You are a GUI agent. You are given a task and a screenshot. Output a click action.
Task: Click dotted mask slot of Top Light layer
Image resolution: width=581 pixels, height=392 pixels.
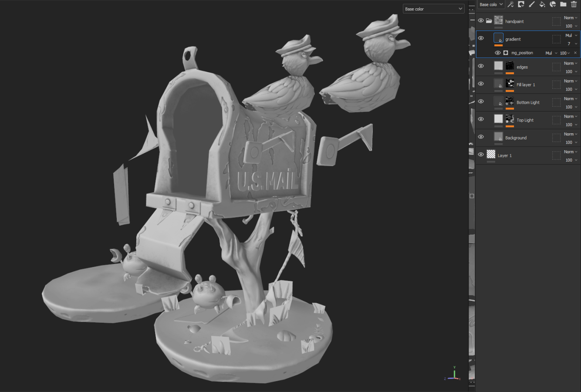(x=556, y=120)
